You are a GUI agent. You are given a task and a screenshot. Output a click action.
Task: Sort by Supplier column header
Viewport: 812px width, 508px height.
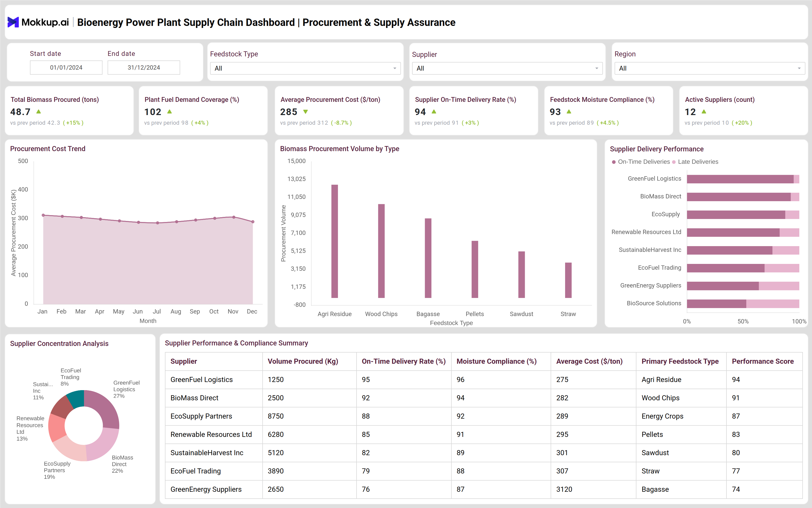[183, 361]
